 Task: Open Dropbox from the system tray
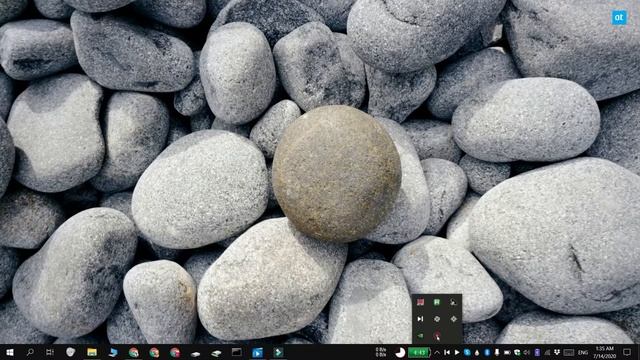click(557, 352)
